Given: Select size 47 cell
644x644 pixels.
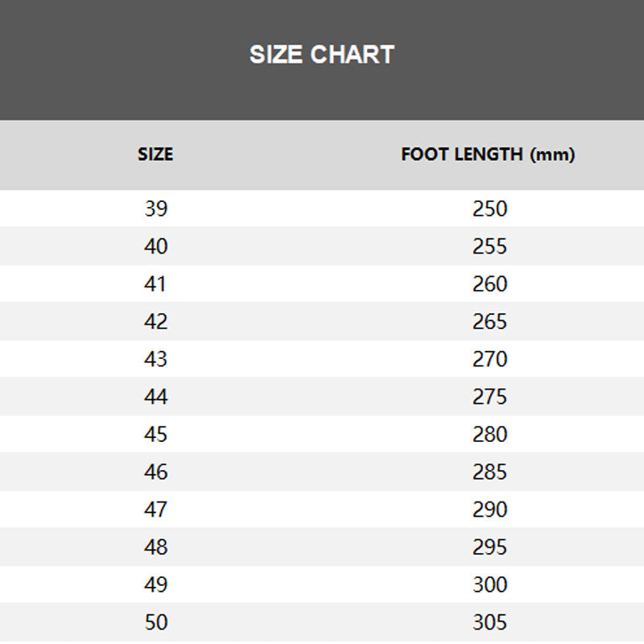Looking at the screenshot, I should click(x=155, y=510).
